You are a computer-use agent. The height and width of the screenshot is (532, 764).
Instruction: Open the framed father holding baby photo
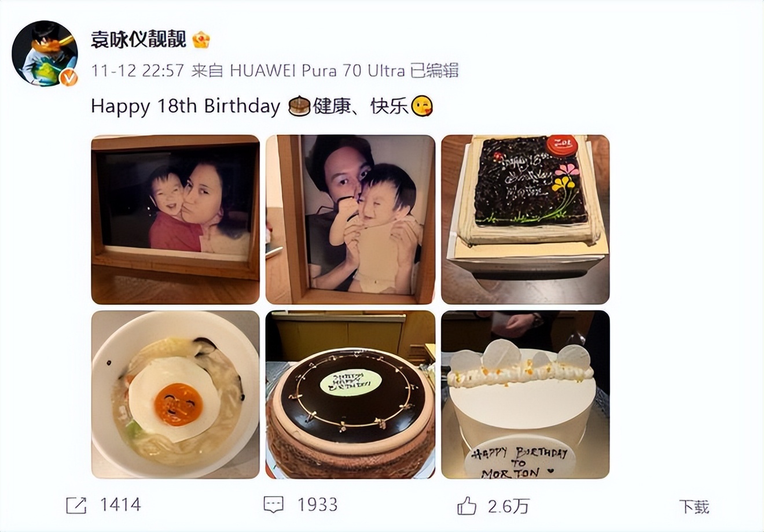[350, 220]
